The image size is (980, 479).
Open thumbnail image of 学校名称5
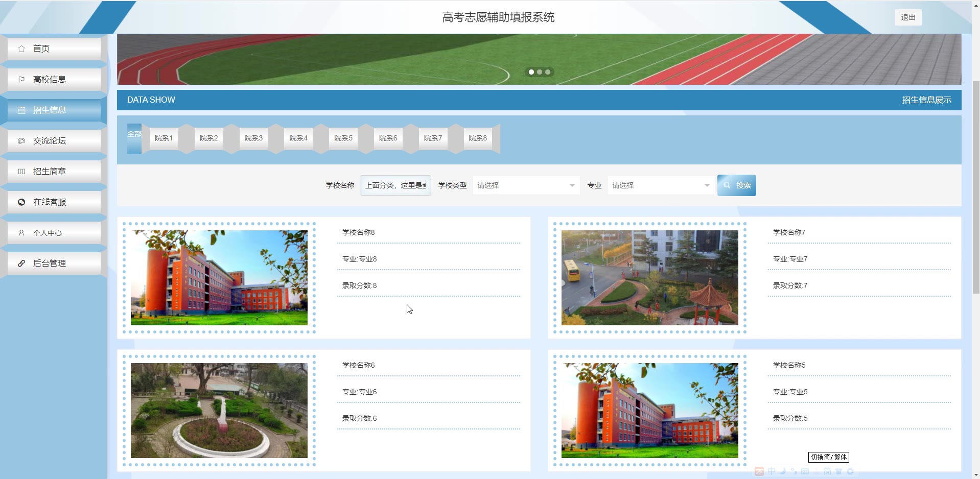[650, 411]
